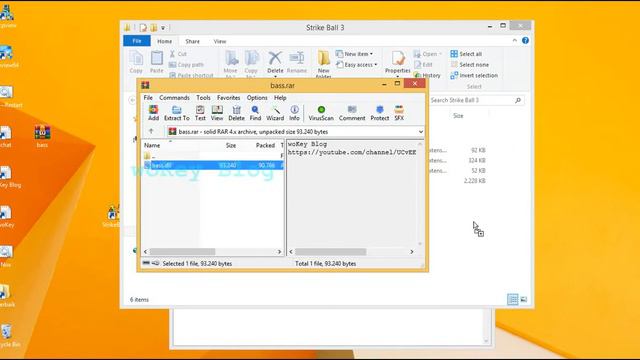
Task: Collapse the Explorer ribbon chevron
Action: coord(515,40)
